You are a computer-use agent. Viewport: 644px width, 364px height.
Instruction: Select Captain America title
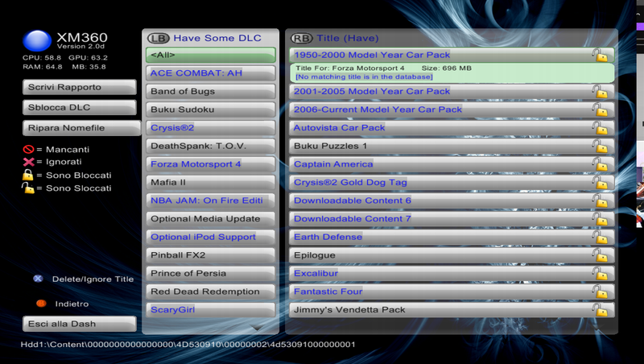452,164
